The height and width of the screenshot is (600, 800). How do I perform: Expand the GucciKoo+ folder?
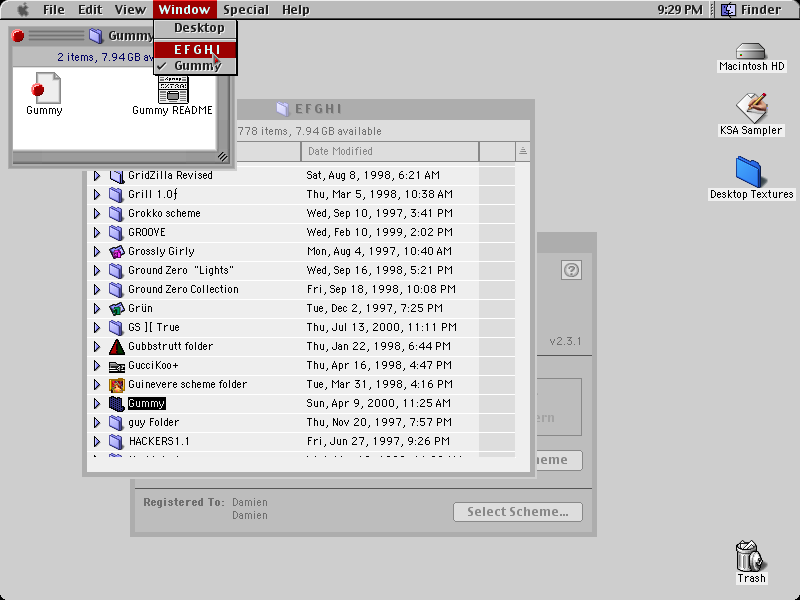97,365
